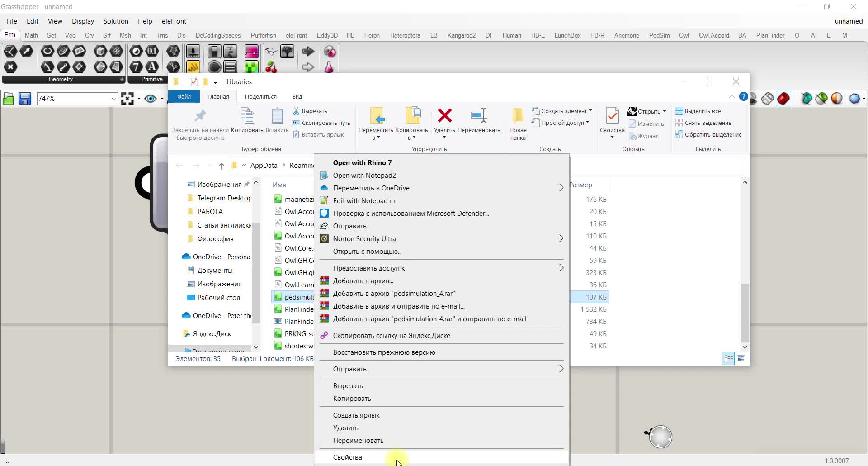Add the glasses (param viewer) icon
Image resolution: width=868 pixels, height=466 pixels.
pos(271,51)
